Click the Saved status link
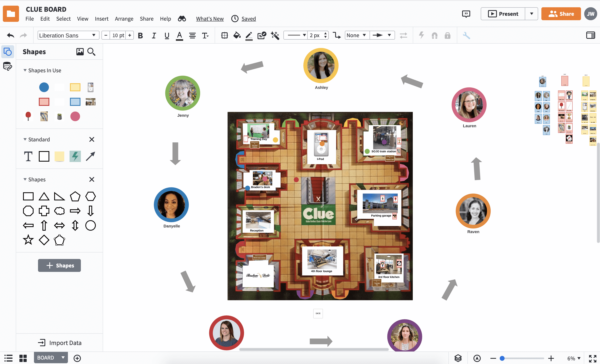Image resolution: width=600 pixels, height=364 pixels. click(249, 19)
